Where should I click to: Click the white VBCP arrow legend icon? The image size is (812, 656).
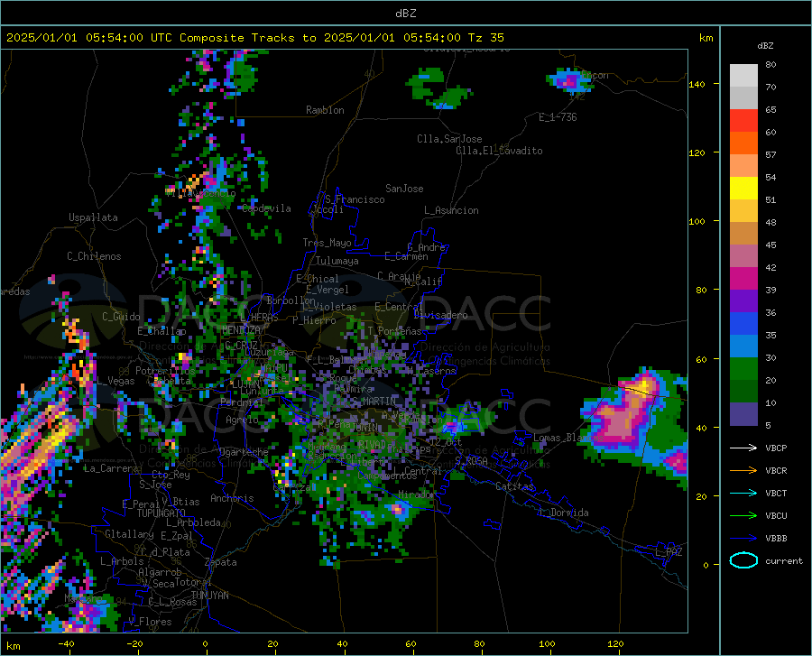click(743, 448)
